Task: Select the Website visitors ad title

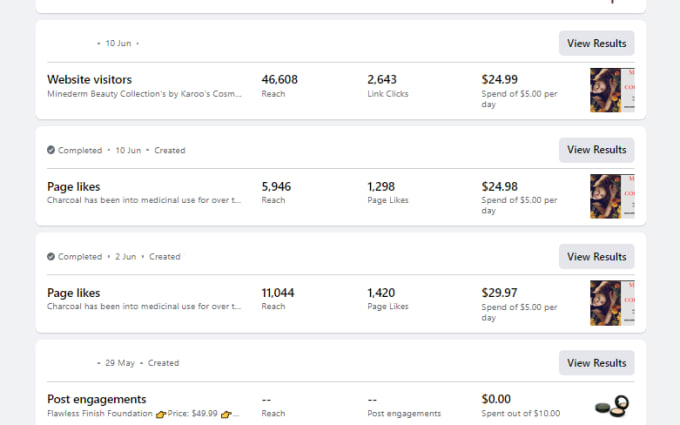Action: click(x=89, y=80)
